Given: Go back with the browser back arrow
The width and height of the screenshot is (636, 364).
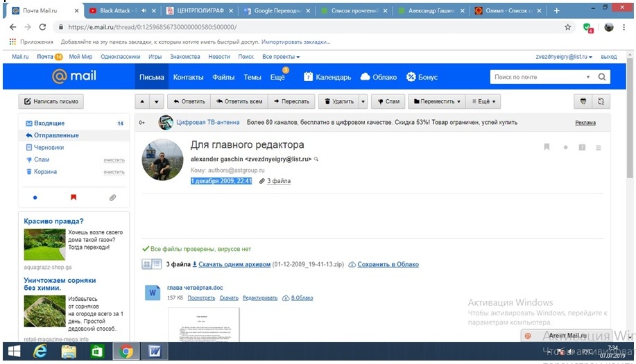Looking at the screenshot, I should pos(13,27).
